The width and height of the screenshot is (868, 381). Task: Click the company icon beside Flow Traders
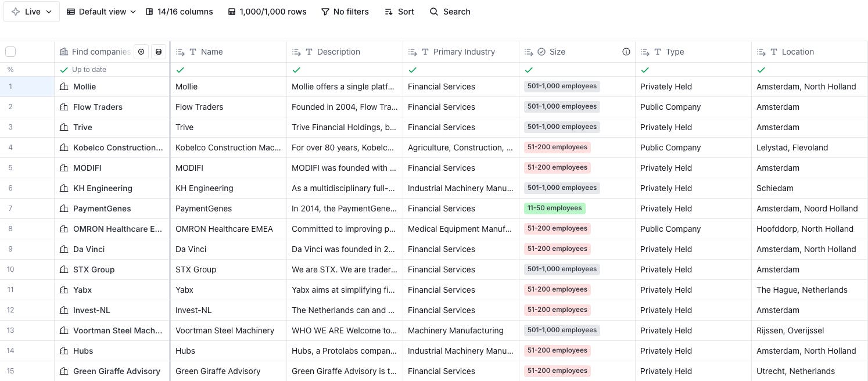64,107
